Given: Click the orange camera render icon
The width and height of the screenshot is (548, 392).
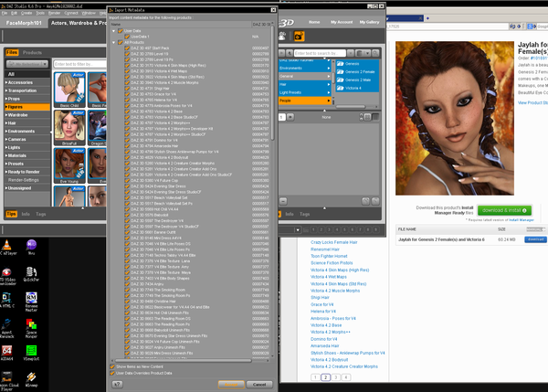Looking at the screenshot, I should [x=300, y=36].
